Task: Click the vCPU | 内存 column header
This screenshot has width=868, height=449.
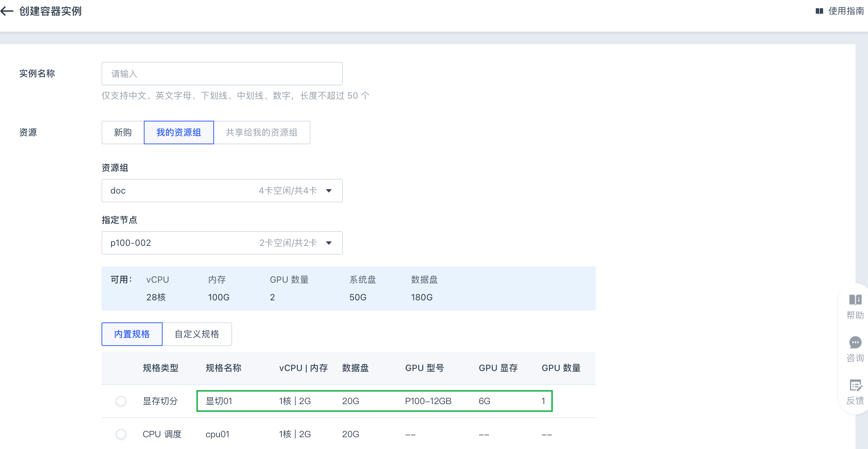Action: [x=303, y=368]
